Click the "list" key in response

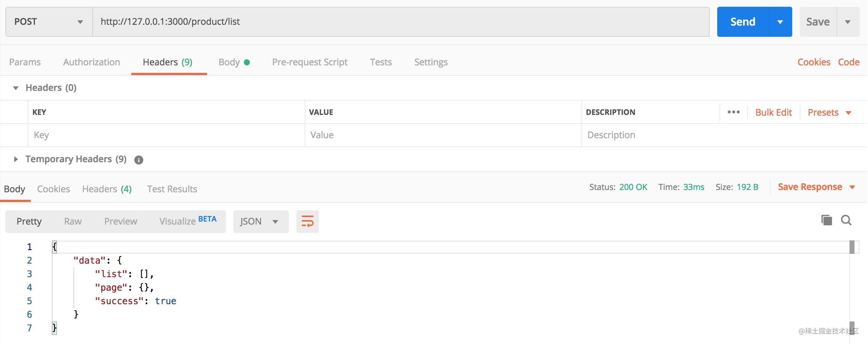pyautogui.click(x=111, y=274)
